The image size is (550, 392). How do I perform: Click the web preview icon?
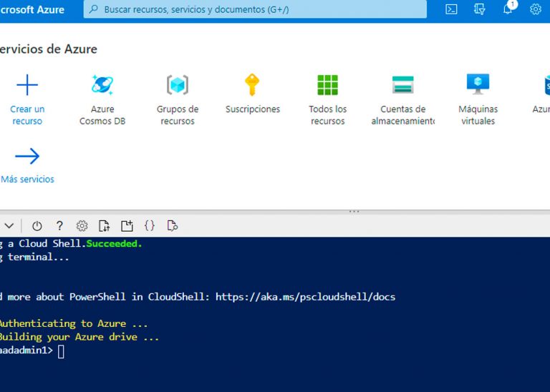click(172, 225)
